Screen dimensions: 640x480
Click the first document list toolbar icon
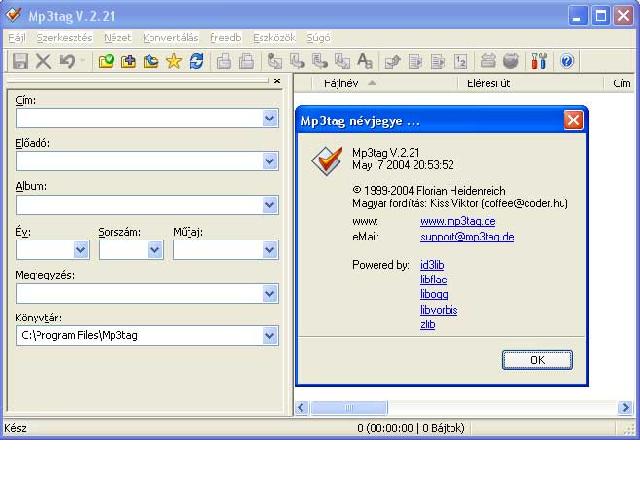tap(415, 61)
